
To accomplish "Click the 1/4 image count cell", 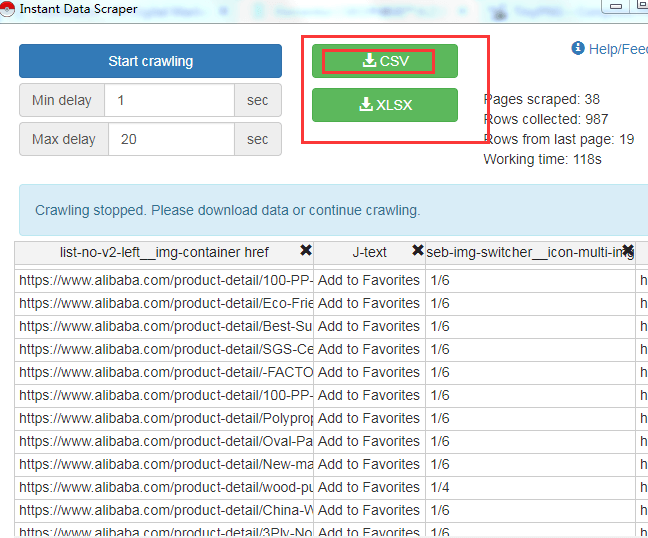I will 531,488.
